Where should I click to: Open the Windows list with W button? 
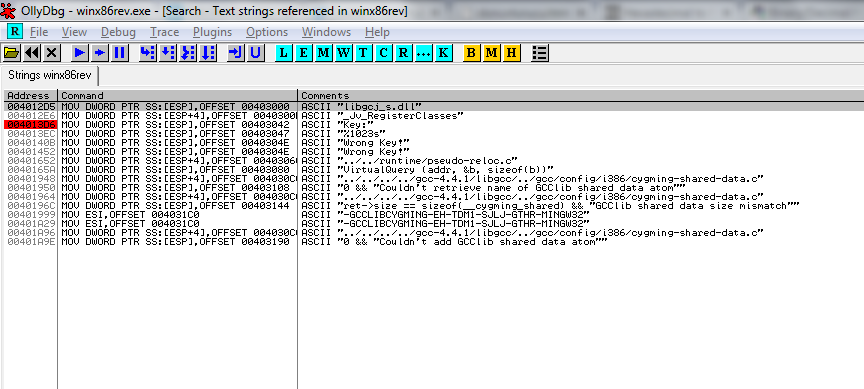pos(343,52)
